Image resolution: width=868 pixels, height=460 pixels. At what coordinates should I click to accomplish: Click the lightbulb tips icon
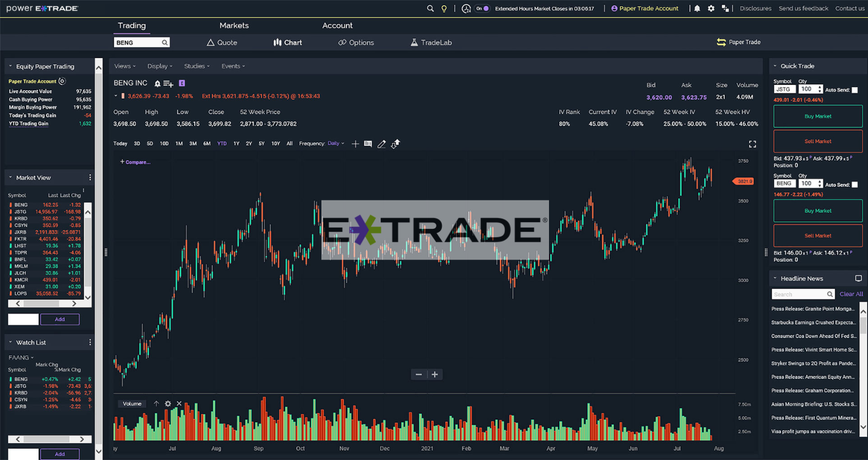(x=444, y=8)
